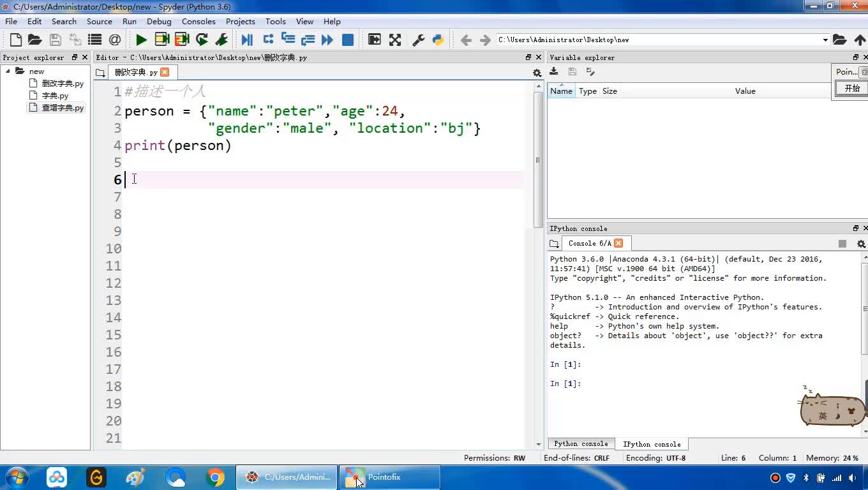Click the Start debugging icon
Screen dimensions: 868x490
pyautogui.click(x=247, y=40)
